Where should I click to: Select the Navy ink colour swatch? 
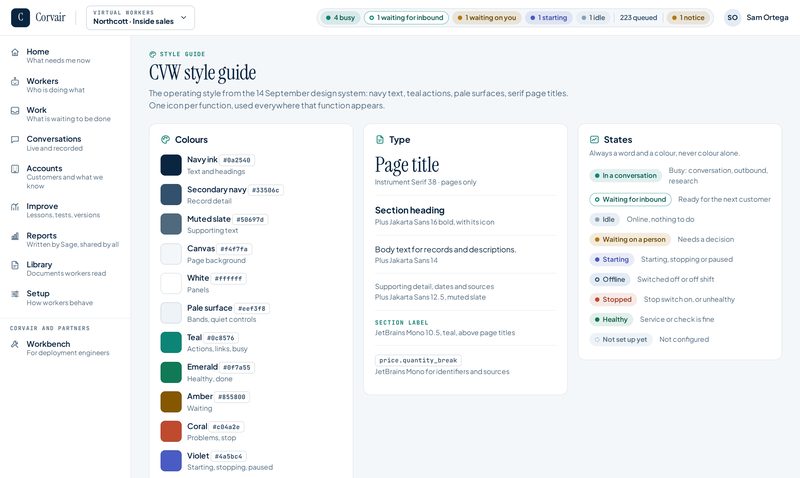(171, 165)
